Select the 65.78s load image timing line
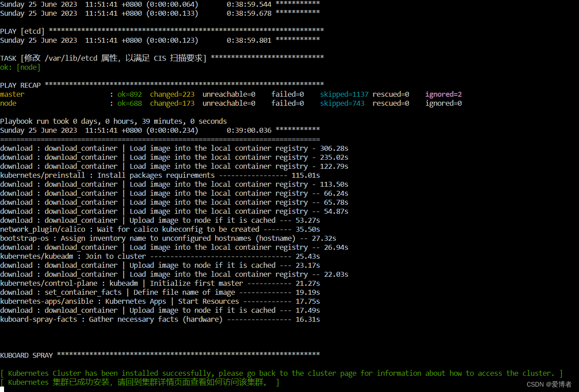Image resolution: width=579 pixels, height=392 pixels. coord(174,202)
